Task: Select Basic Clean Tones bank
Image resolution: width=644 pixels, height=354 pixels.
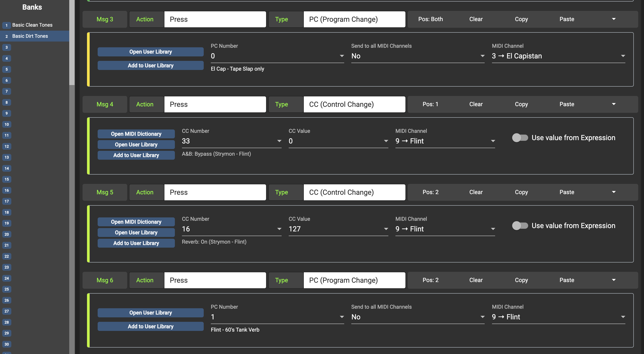Action: click(x=32, y=25)
